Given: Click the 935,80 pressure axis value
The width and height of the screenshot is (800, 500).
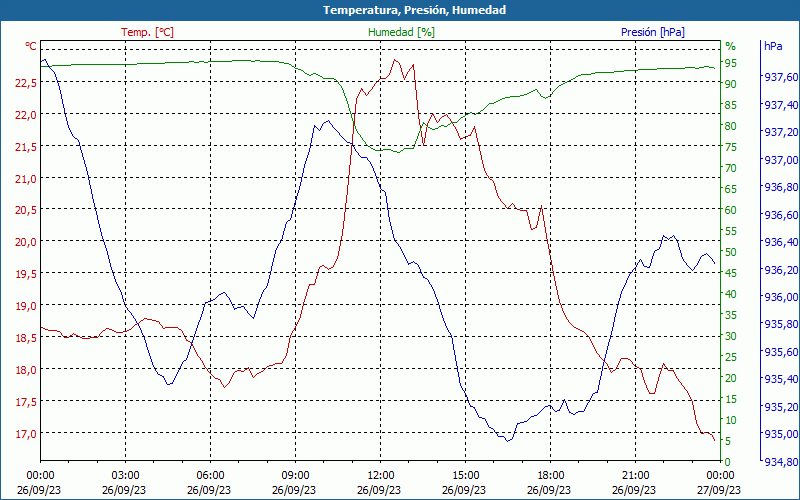Looking at the screenshot, I should (x=781, y=324).
